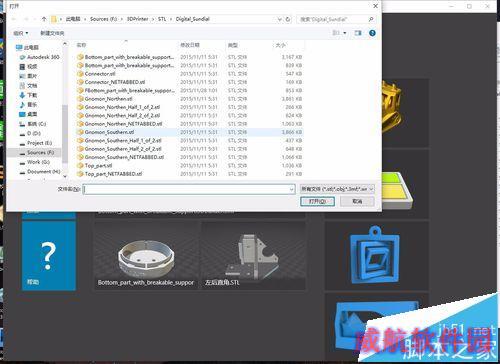The width and height of the screenshot is (500, 364).
Task: Expand the view options dropdown arrow
Action: [x=345, y=33]
